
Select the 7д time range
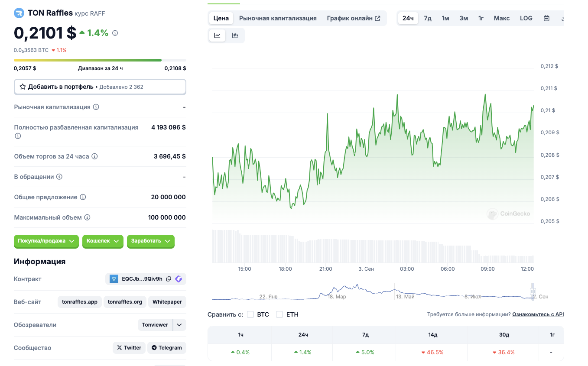(428, 18)
